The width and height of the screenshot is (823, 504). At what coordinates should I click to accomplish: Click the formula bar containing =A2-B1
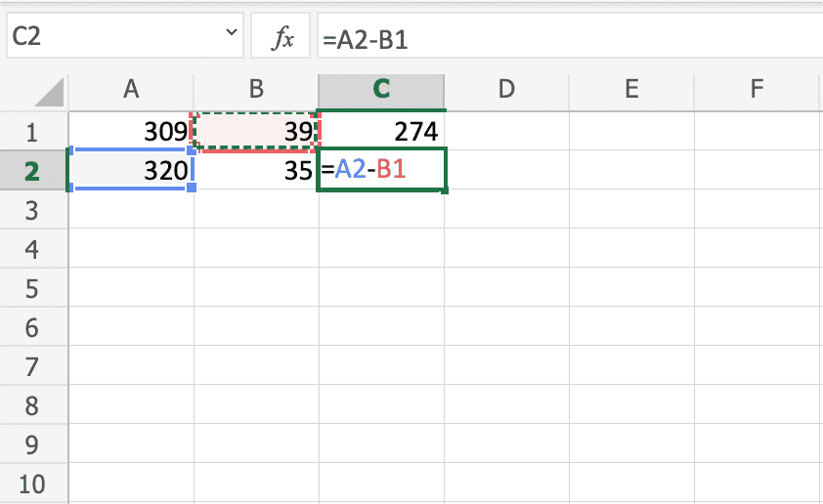(567, 38)
